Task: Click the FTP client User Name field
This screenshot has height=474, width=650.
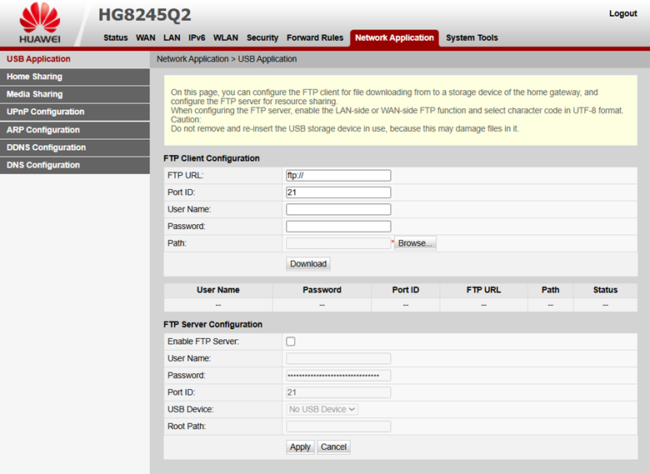Action: click(x=338, y=209)
